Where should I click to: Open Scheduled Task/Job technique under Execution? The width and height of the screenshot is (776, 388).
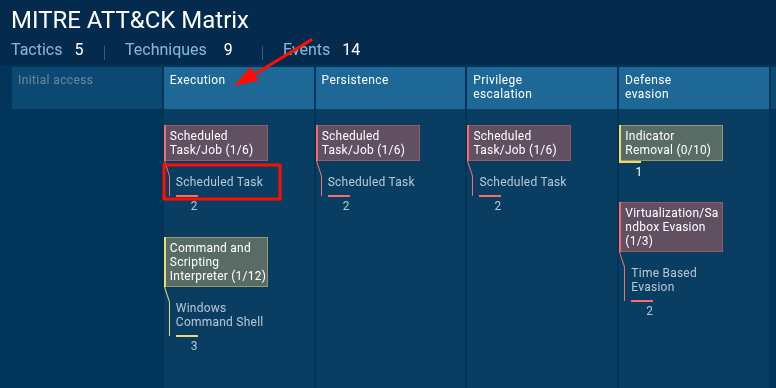[x=216, y=143]
